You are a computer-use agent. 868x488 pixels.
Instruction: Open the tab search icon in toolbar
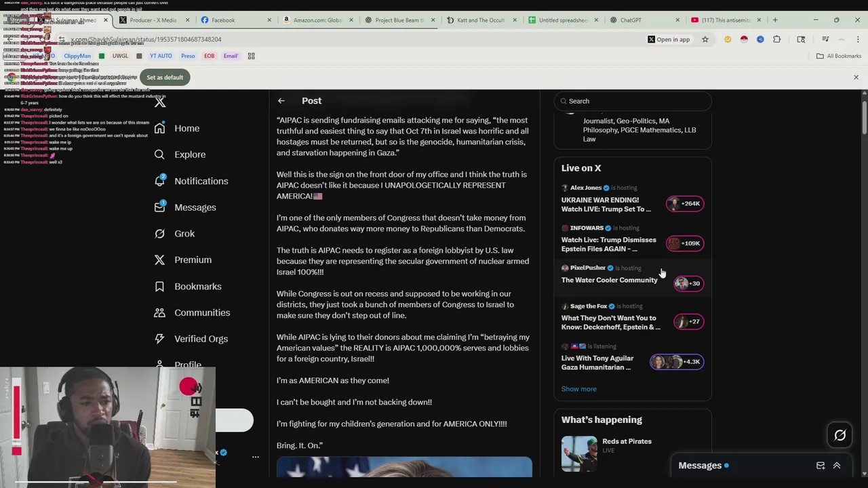[801, 39]
